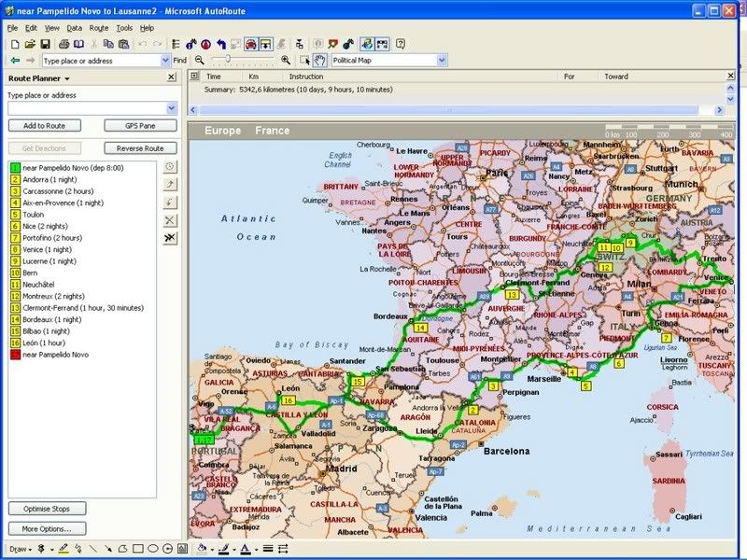Open the View menu
This screenshot has width=747, height=560.
tap(52, 28)
